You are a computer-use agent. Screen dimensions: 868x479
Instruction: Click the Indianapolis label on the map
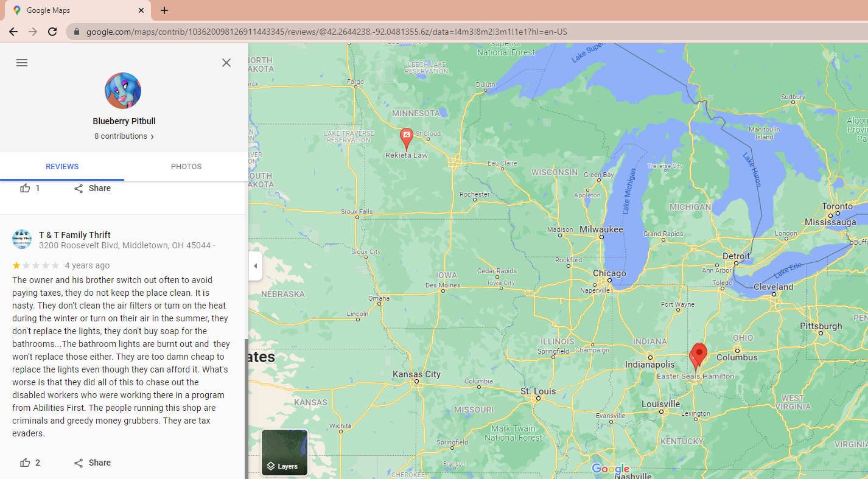650,365
